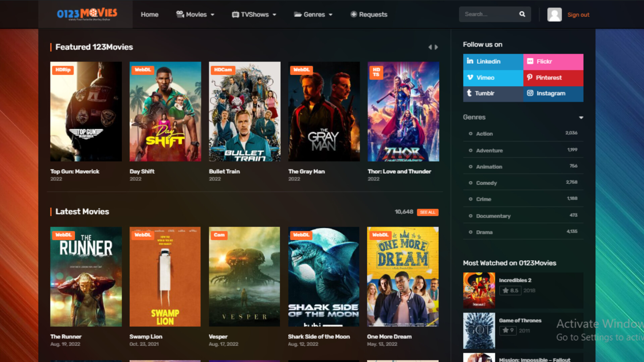The image size is (644, 362).
Task: Open the Movies dropdown menu
Action: (195, 14)
